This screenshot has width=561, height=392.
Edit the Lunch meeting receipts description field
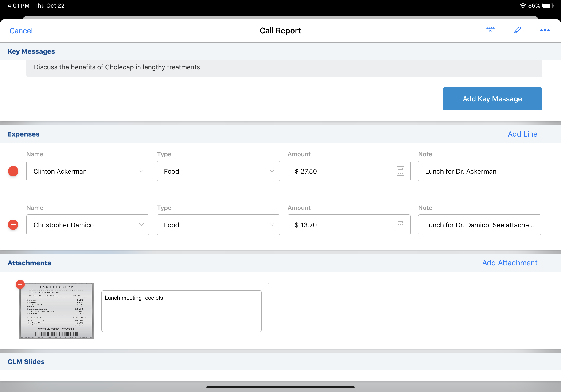pyautogui.click(x=181, y=311)
